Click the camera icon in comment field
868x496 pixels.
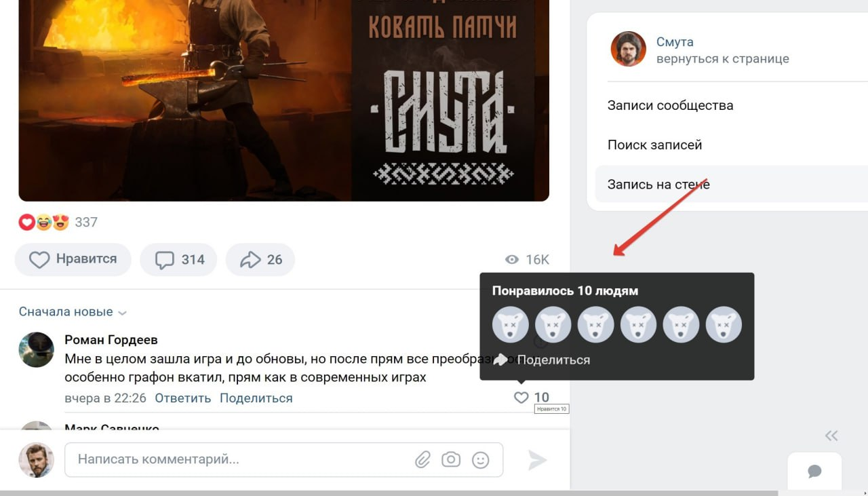tap(451, 460)
